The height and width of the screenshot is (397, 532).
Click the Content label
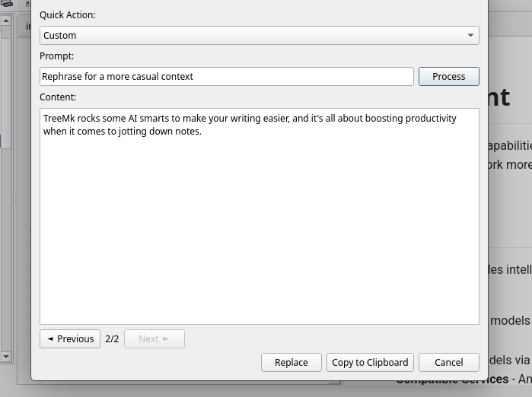58,97
